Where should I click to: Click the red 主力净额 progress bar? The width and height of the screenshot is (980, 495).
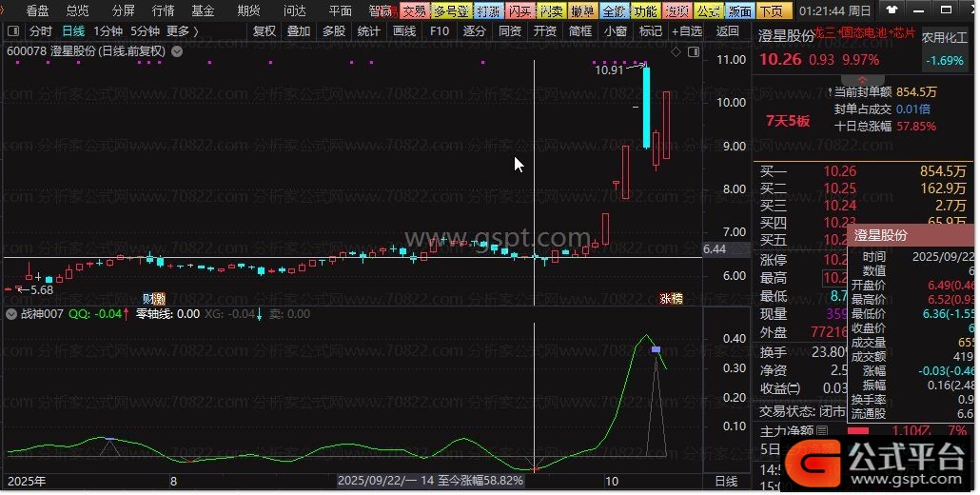[x=859, y=430]
